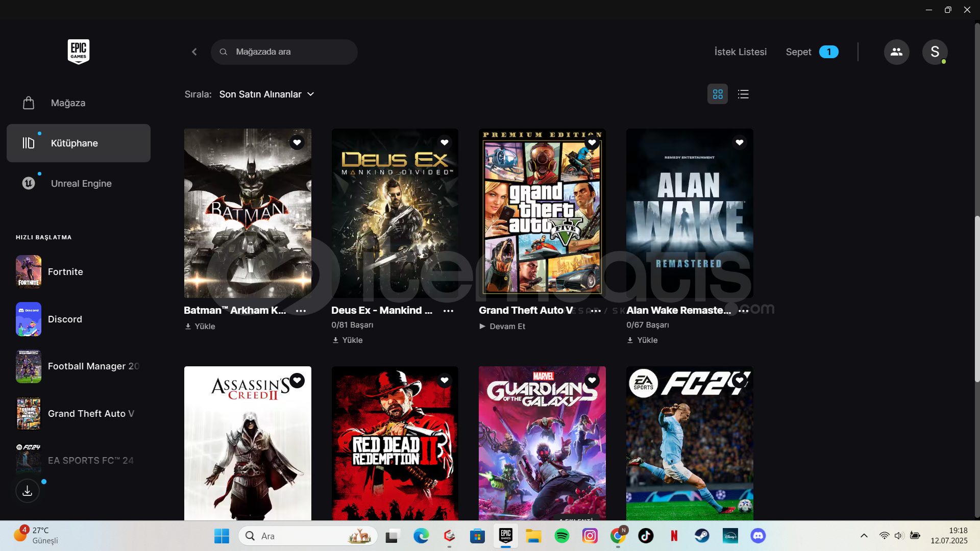The image size is (980, 551).
Task: Open Deus Ex Mankind Divided cover art
Action: tap(395, 213)
